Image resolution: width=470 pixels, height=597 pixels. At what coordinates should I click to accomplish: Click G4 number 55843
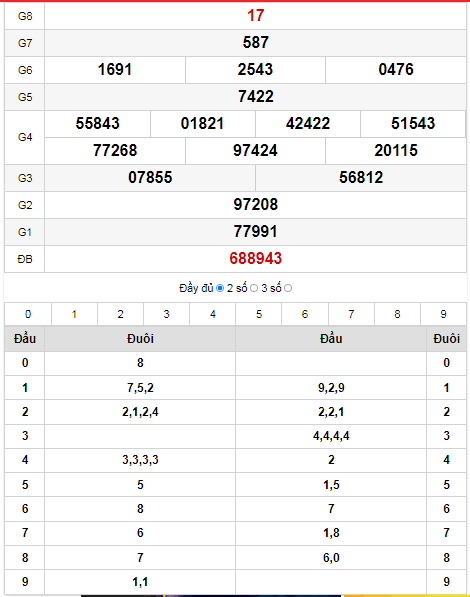pos(98,123)
